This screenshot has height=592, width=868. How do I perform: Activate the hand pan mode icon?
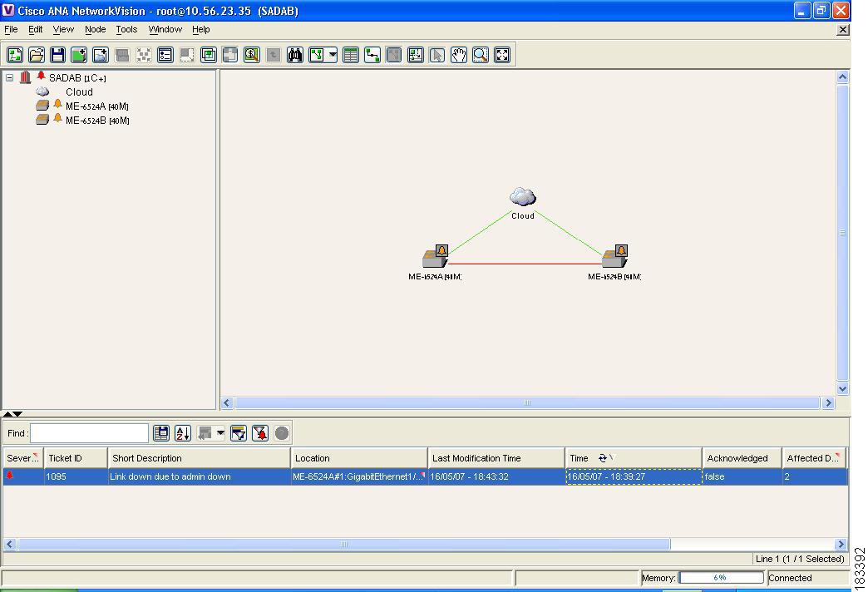[459, 55]
